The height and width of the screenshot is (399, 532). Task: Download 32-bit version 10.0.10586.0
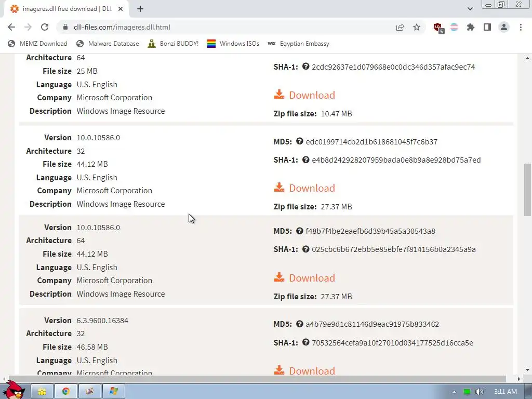(304, 188)
